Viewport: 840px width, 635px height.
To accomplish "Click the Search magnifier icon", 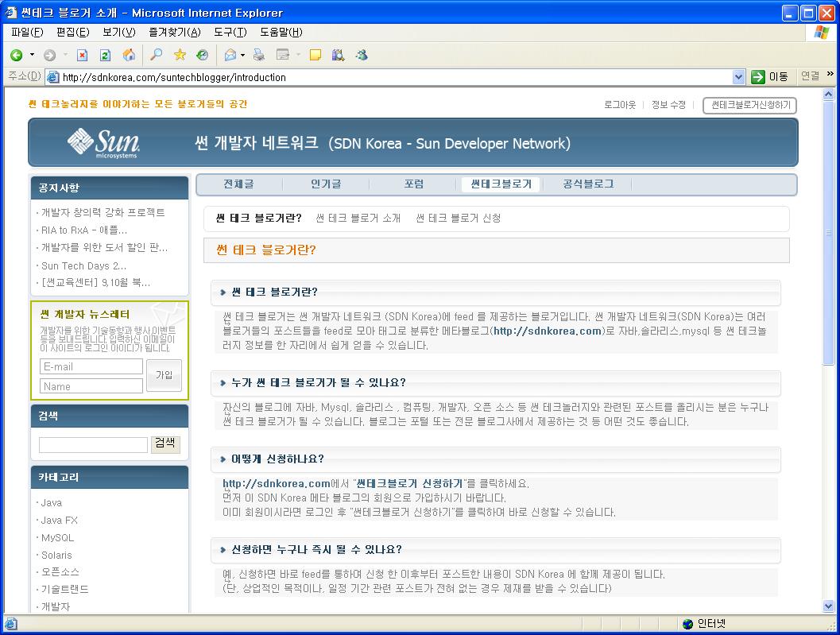I will tap(156, 56).
